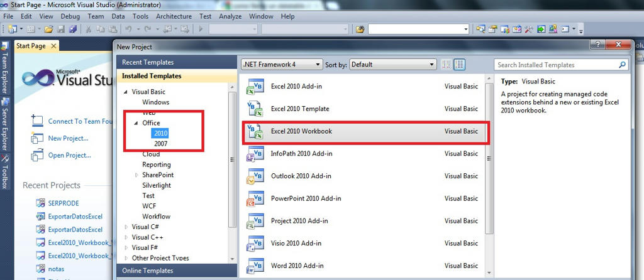
Task: Click the green arrow Start Page icon
Action: click(x=541, y=29)
